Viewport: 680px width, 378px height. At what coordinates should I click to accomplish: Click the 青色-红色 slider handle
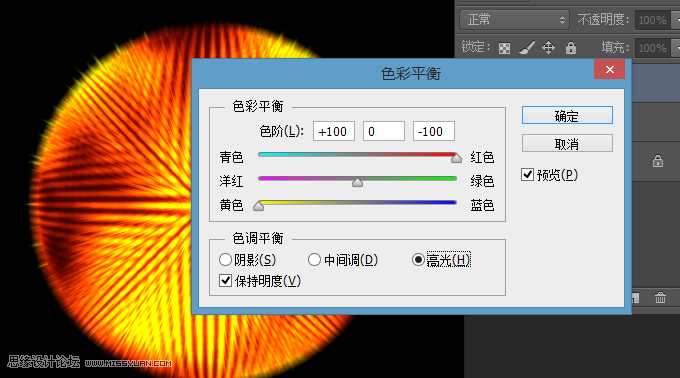(456, 158)
